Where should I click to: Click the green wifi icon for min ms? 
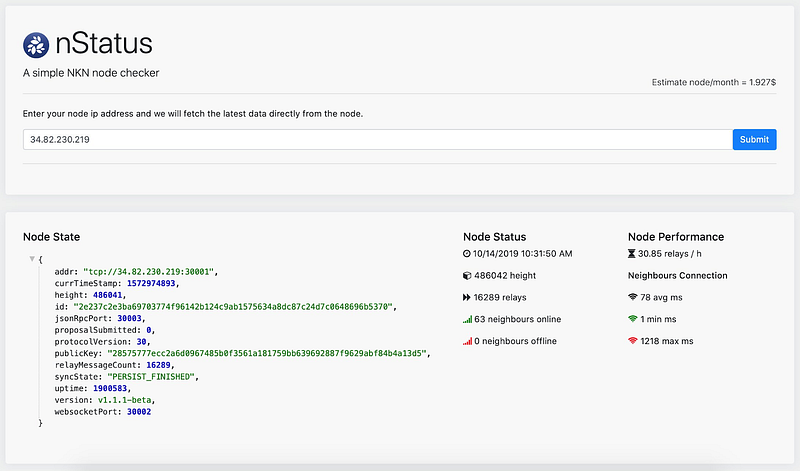pyautogui.click(x=632, y=319)
